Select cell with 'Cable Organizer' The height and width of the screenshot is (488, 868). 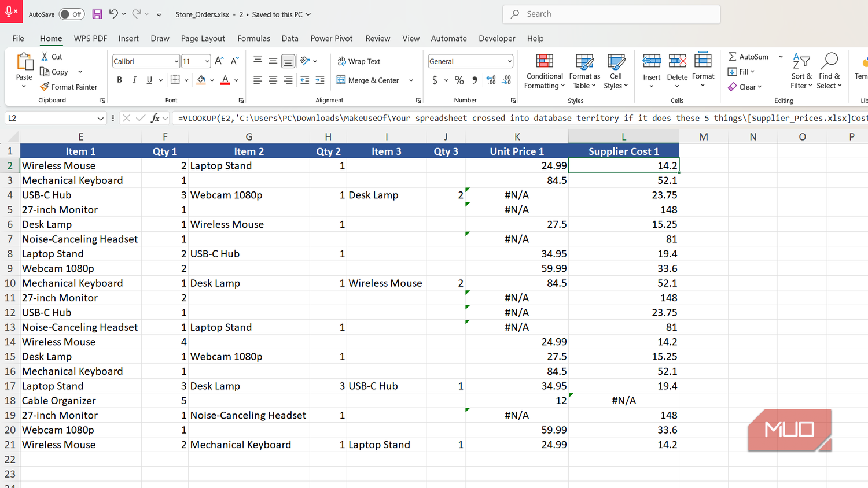[81, 401]
